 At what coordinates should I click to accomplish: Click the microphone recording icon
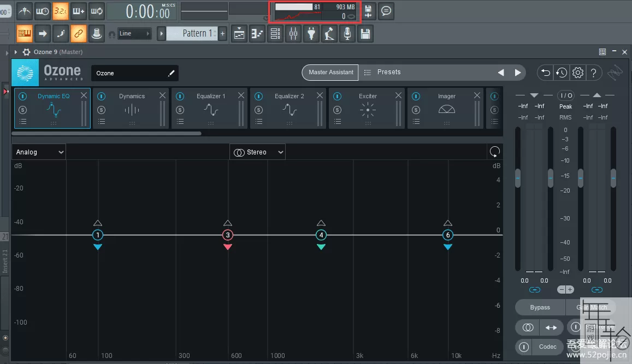pyautogui.click(x=347, y=34)
